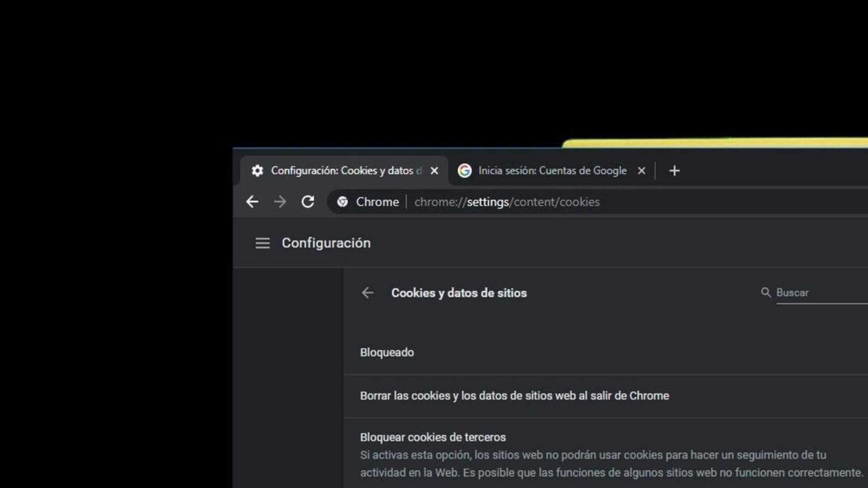Close the Inicia sesión Google tab
The width and height of the screenshot is (868, 488).
(641, 171)
